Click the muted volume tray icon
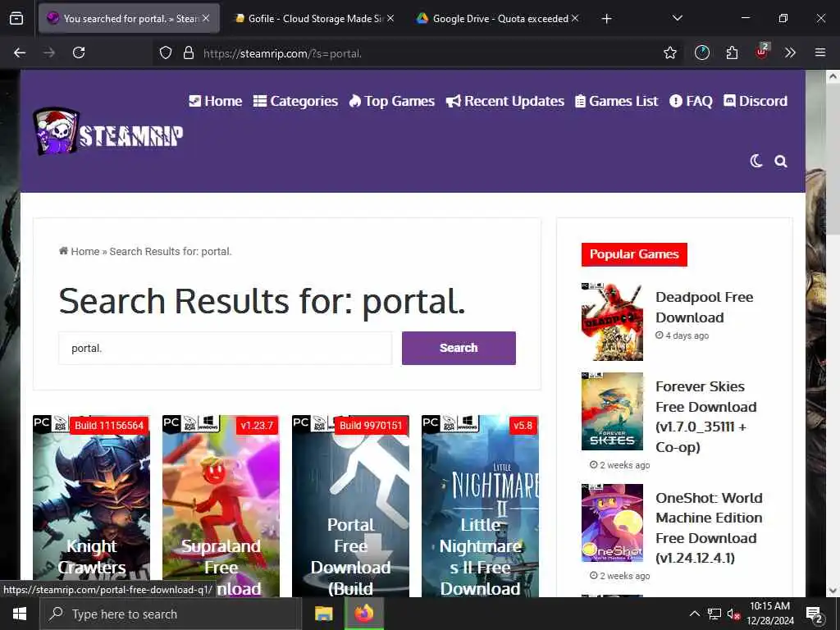The height and width of the screenshot is (630, 840). coord(733,614)
